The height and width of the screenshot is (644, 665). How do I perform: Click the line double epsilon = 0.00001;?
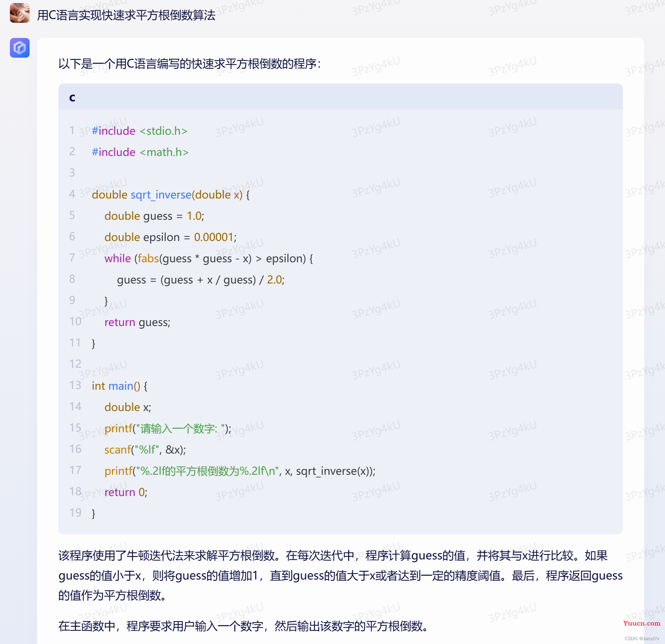170,237
